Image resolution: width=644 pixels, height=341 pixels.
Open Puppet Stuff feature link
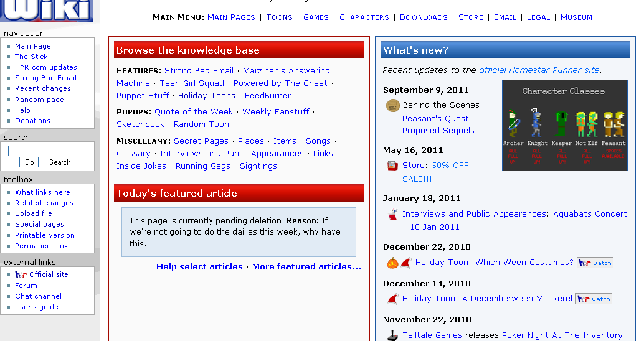(143, 96)
